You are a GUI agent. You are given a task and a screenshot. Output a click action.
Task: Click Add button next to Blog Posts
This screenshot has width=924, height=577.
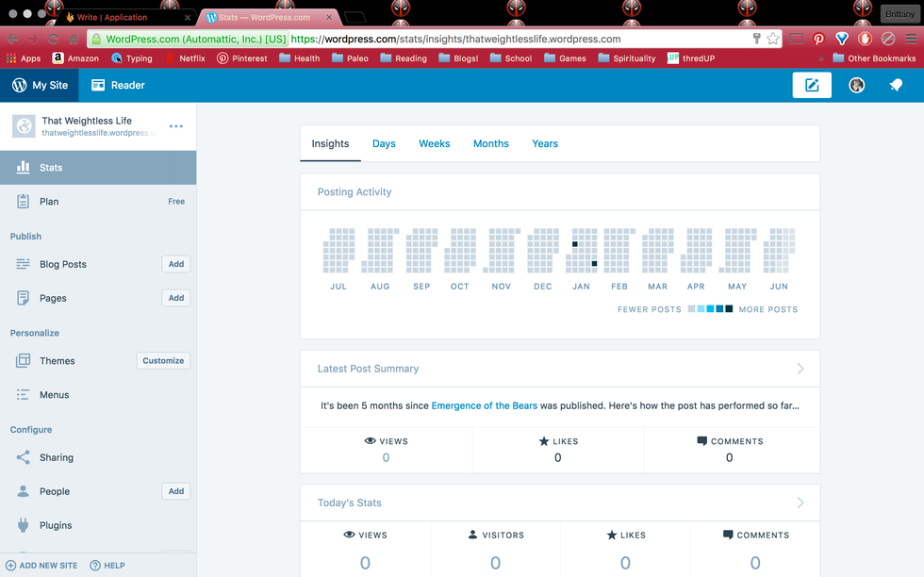[x=176, y=264]
